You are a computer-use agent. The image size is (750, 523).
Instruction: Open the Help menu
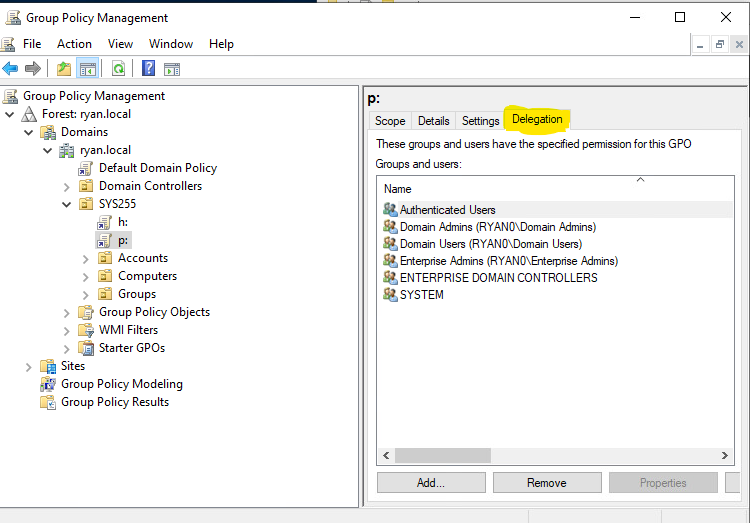click(221, 44)
